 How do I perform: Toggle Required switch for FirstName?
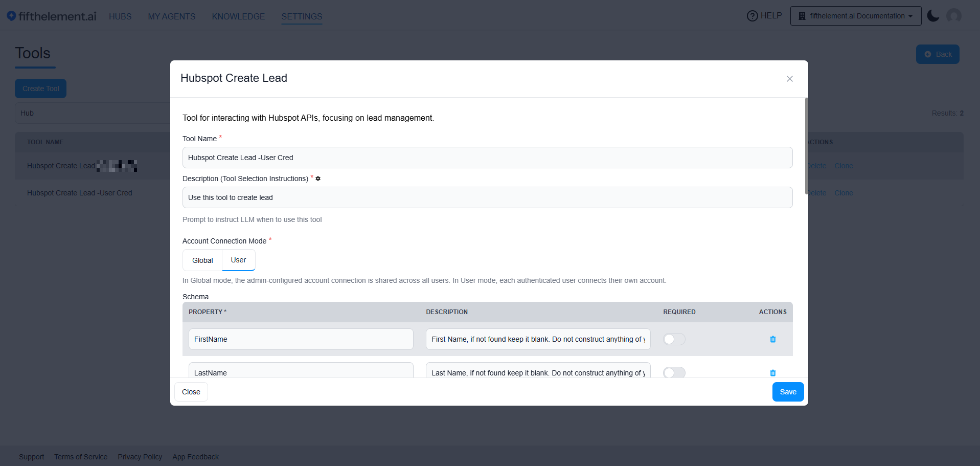[674, 339]
